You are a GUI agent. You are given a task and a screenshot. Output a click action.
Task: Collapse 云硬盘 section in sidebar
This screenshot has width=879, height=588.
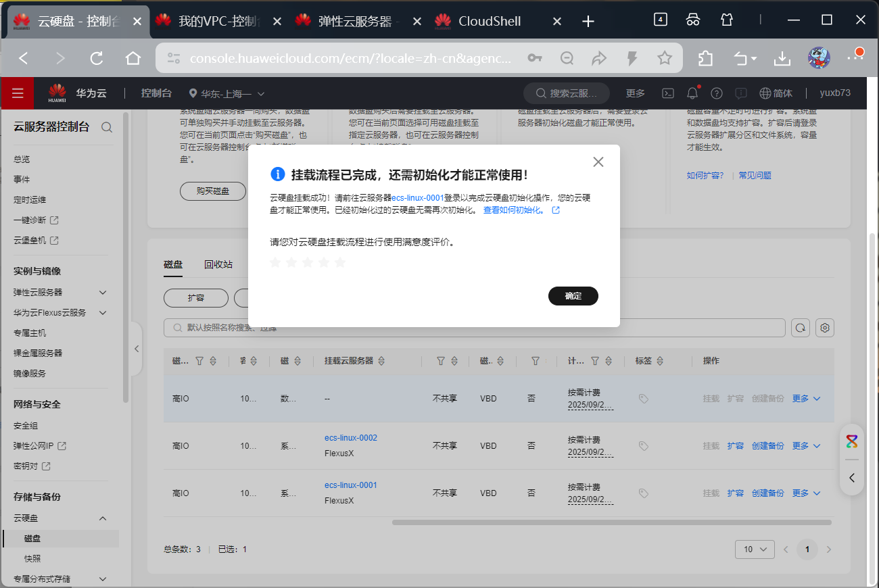pyautogui.click(x=103, y=518)
